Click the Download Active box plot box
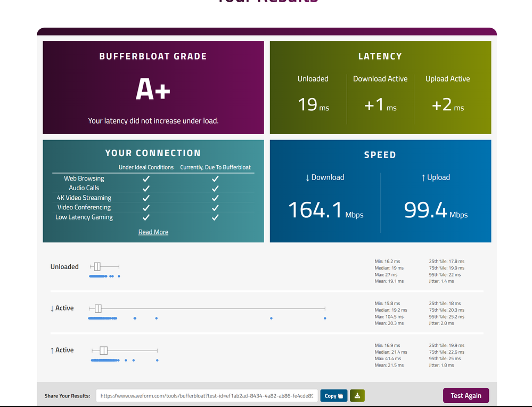The height and width of the screenshot is (407, 532). click(x=98, y=308)
